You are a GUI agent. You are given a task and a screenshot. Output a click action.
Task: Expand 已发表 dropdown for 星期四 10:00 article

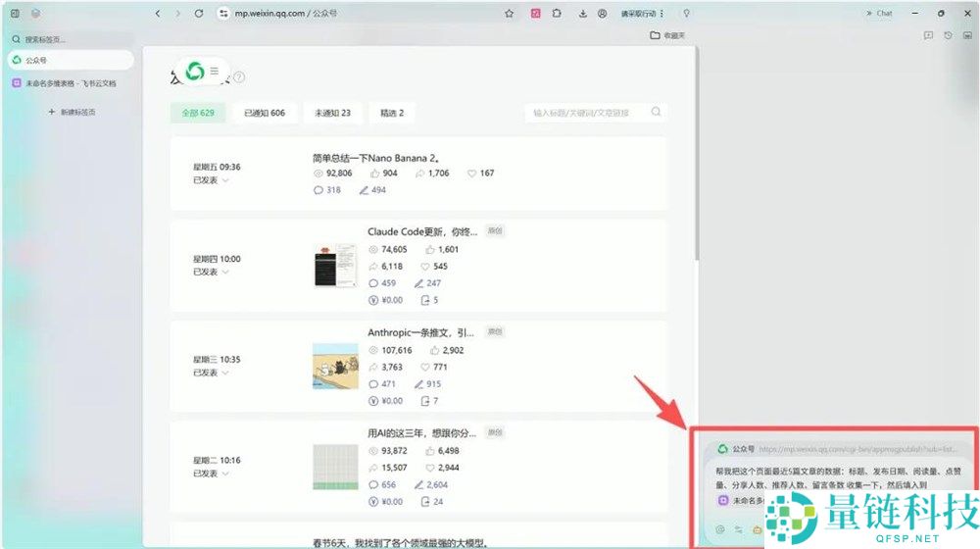[x=225, y=272]
